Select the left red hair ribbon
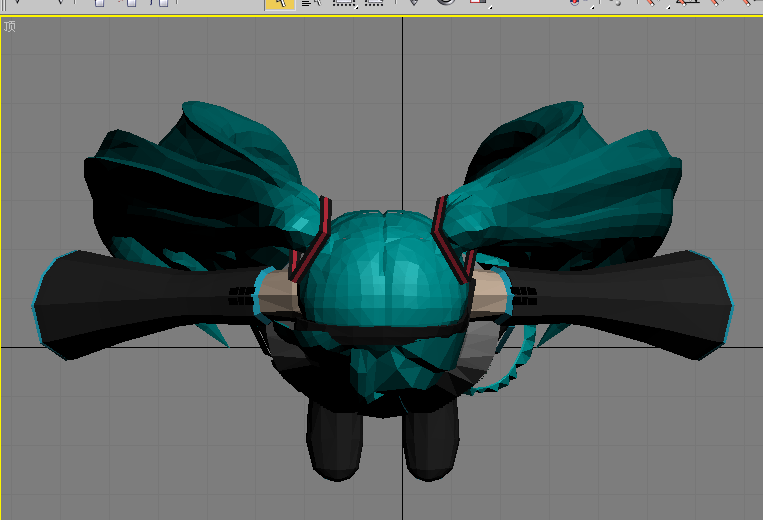The height and width of the screenshot is (520, 763). (311, 239)
